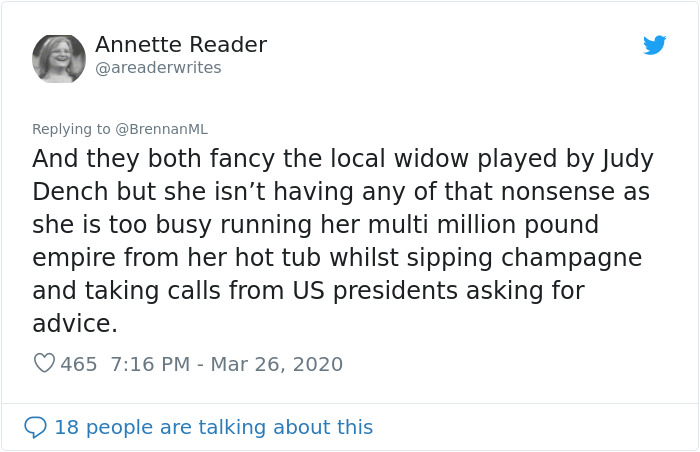Click the Twitter bird logo
700x452 pixels.
(x=655, y=45)
